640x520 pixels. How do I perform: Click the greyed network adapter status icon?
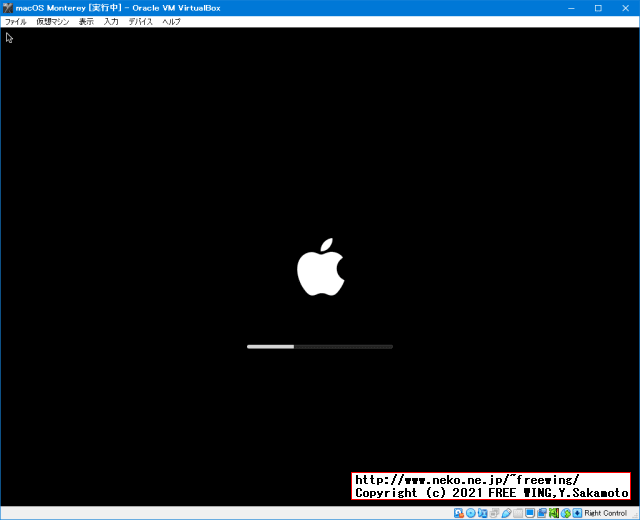[x=494, y=513]
